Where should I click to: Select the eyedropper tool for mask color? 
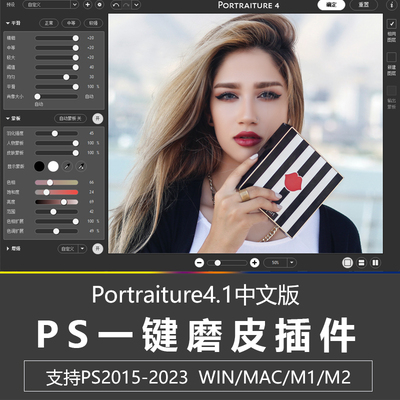click(67, 166)
